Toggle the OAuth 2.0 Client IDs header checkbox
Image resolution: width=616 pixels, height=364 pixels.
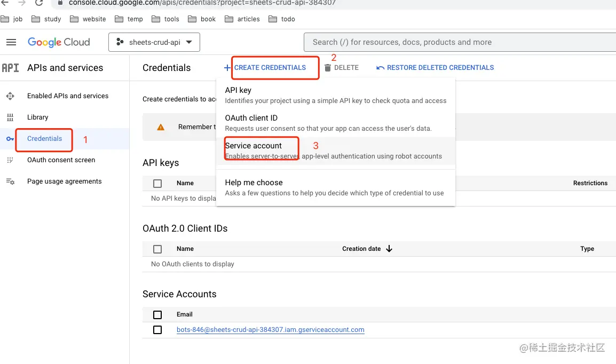pos(157,249)
